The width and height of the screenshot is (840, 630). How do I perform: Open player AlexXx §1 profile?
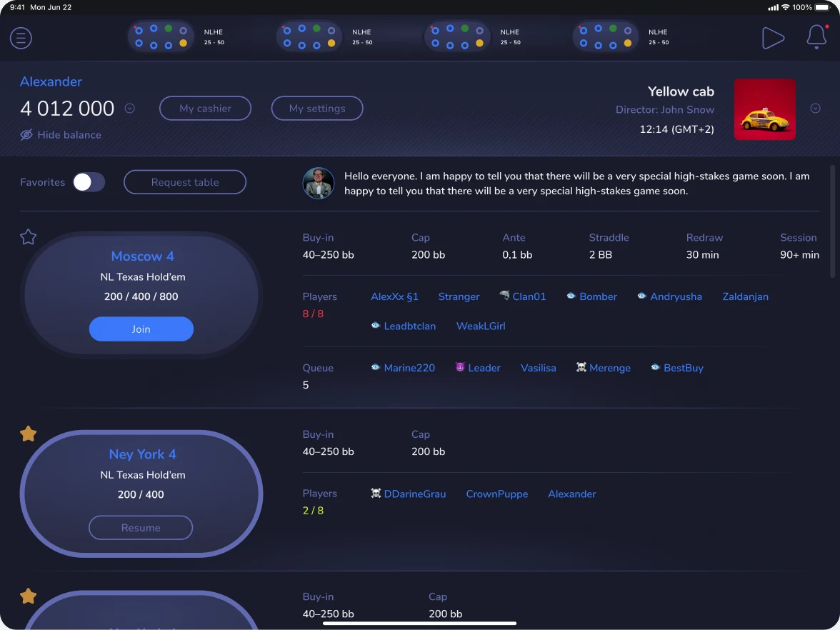click(x=394, y=296)
